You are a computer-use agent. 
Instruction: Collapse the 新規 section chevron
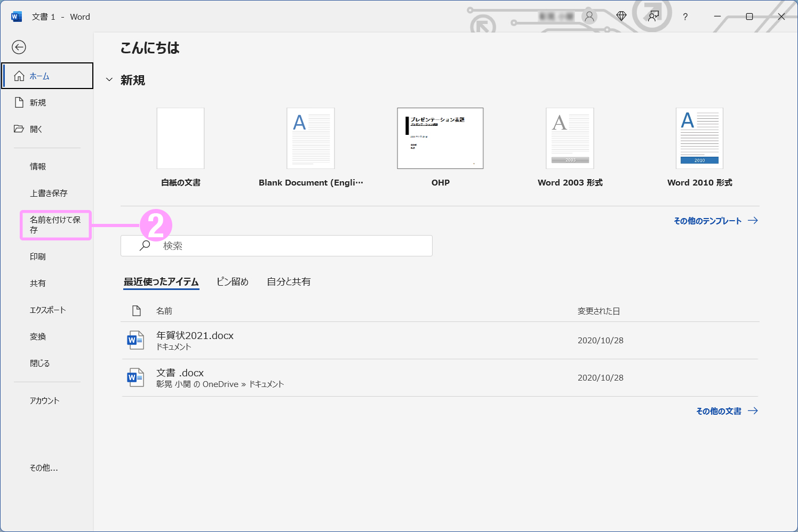(x=109, y=80)
